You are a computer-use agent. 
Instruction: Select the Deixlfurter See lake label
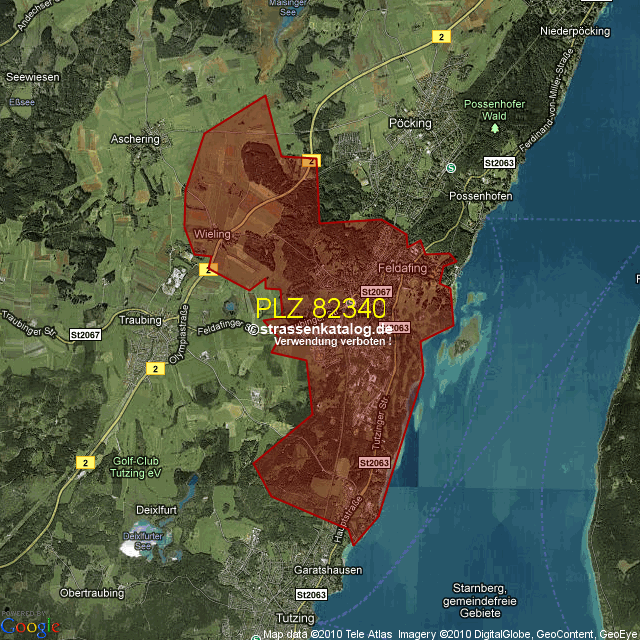tap(141, 541)
